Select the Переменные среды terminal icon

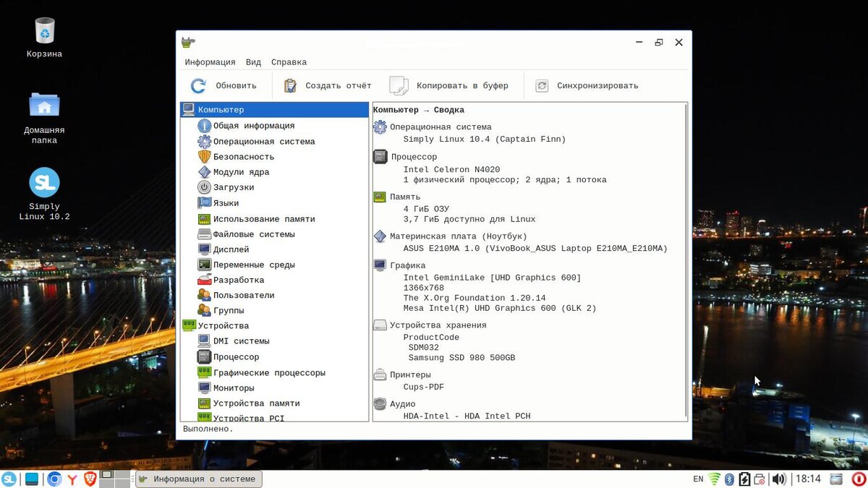coord(204,265)
